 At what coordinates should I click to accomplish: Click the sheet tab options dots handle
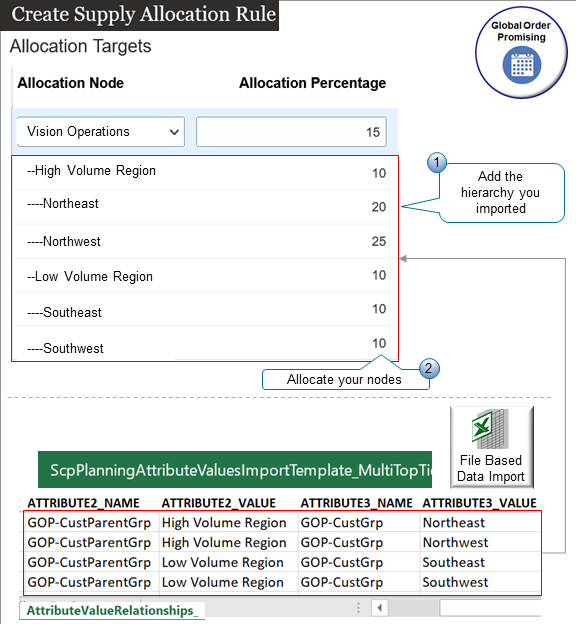tap(358, 608)
